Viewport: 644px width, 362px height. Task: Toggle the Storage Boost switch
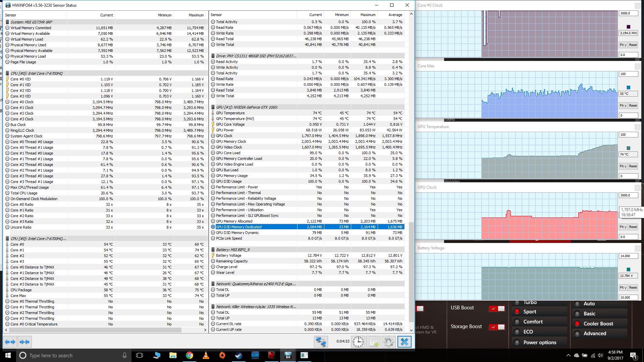(x=497, y=327)
